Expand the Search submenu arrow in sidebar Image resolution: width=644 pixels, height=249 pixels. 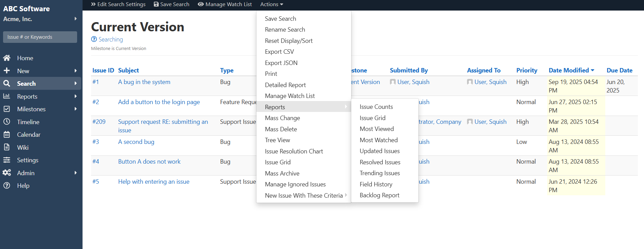point(76,83)
